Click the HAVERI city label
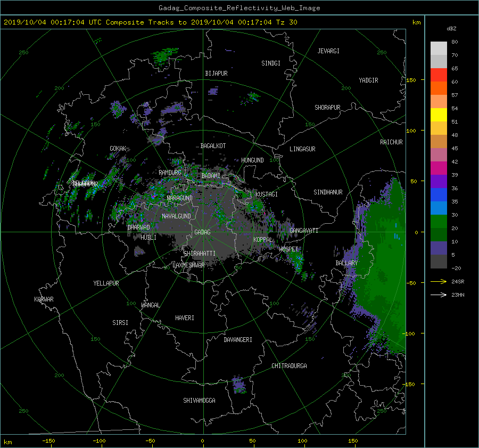Screen dimensions: 479x448 coord(185,318)
